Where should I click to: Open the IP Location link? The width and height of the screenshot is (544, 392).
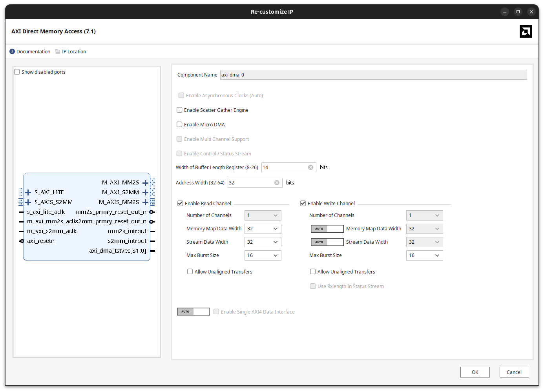[x=74, y=52]
